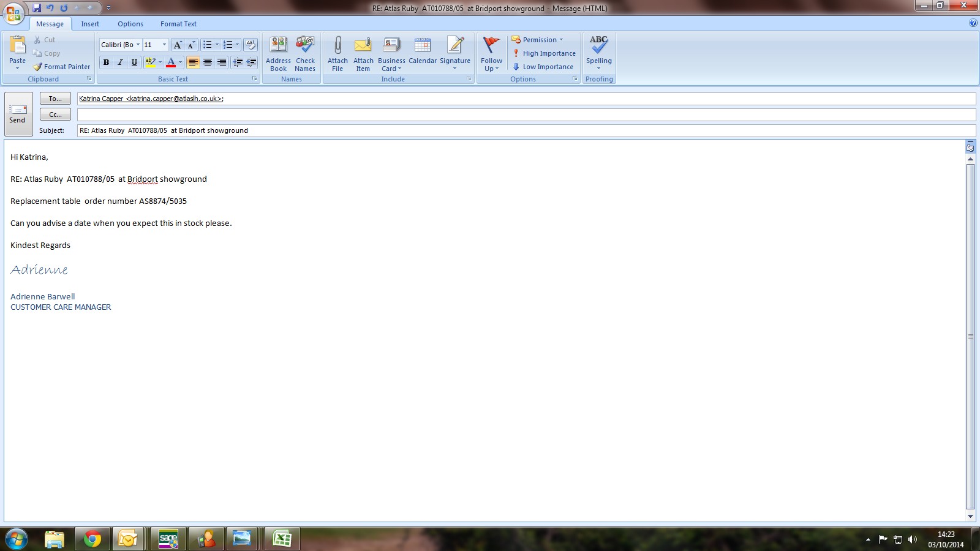Activate the Format Painter tool
Screen dimensions: 980x551
[x=62, y=67]
